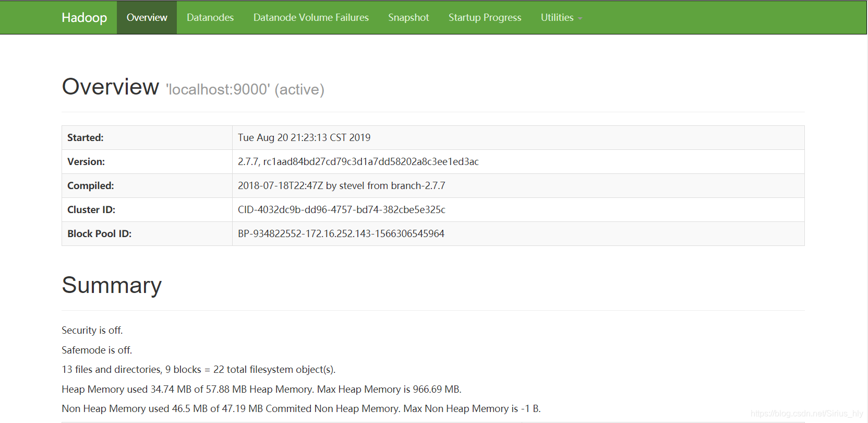Click the version value starting with 2.7.7
Viewport: 868px width, 423px height.
[x=358, y=162]
